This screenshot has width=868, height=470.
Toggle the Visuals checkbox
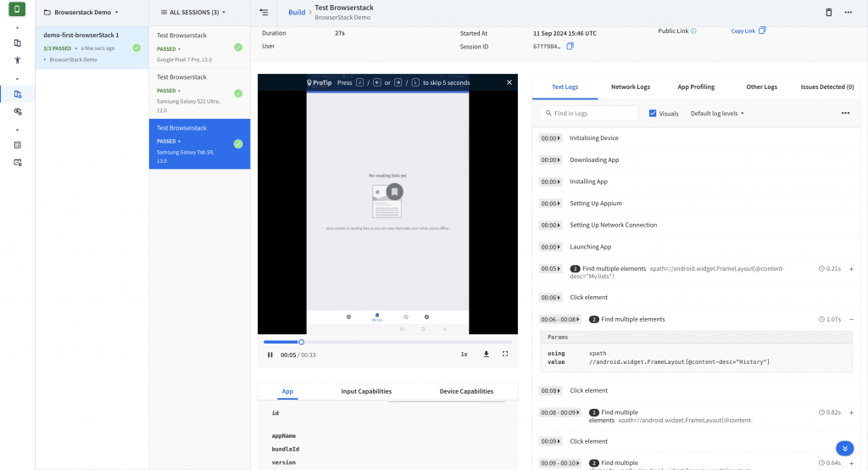point(653,113)
